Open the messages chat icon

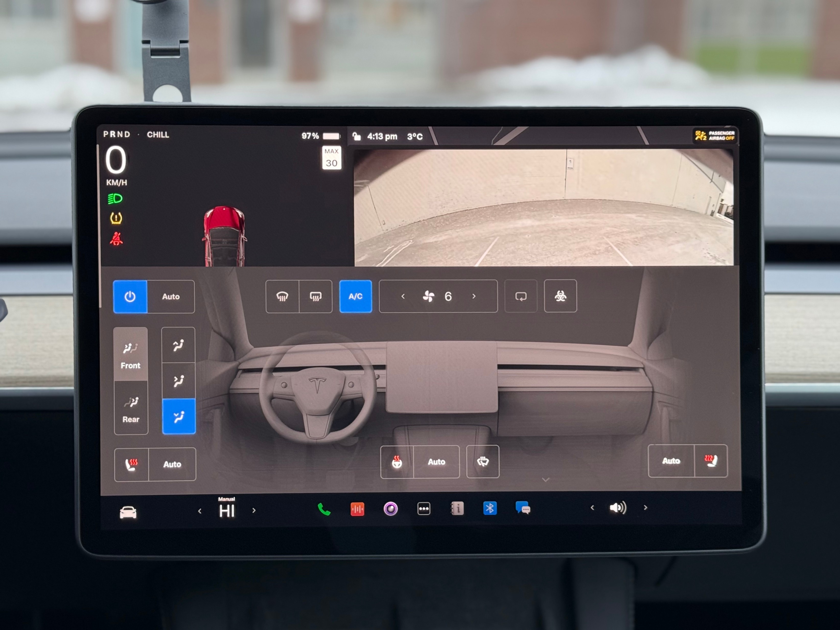point(523,508)
